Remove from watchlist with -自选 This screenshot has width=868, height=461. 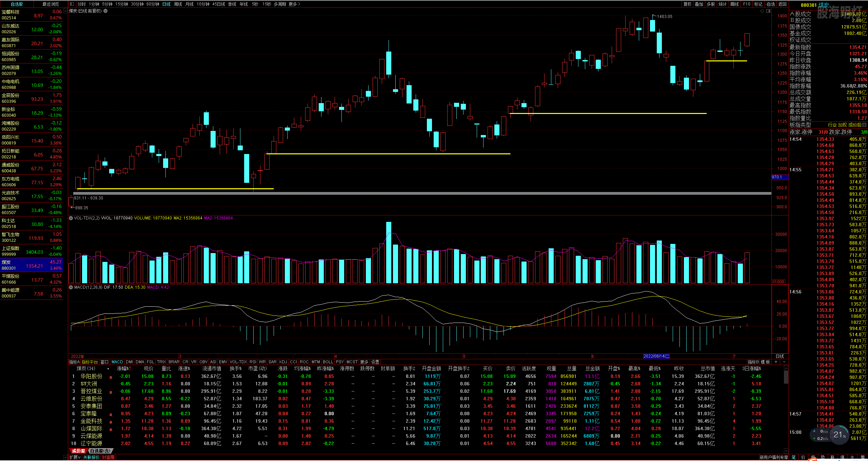pyautogui.click(x=770, y=4)
